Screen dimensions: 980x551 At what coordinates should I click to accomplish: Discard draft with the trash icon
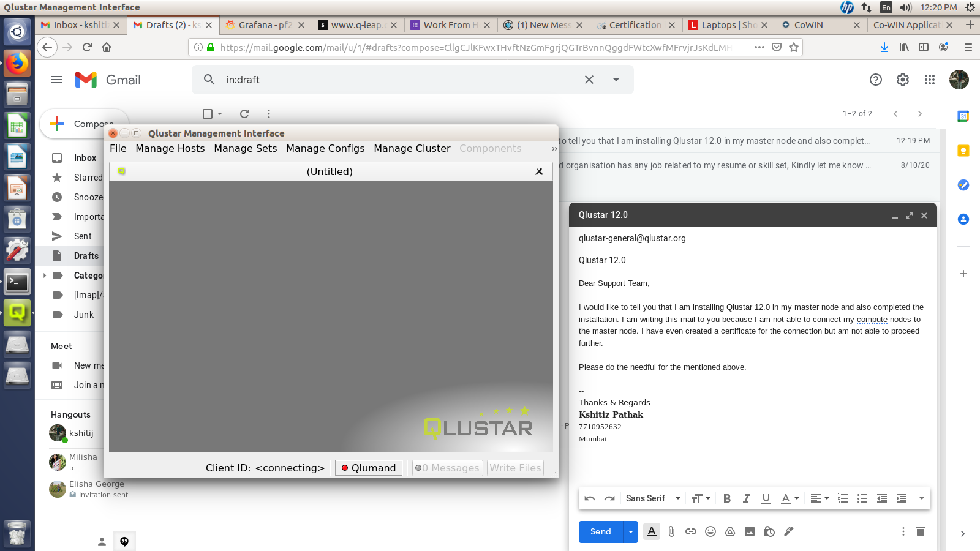click(x=920, y=531)
